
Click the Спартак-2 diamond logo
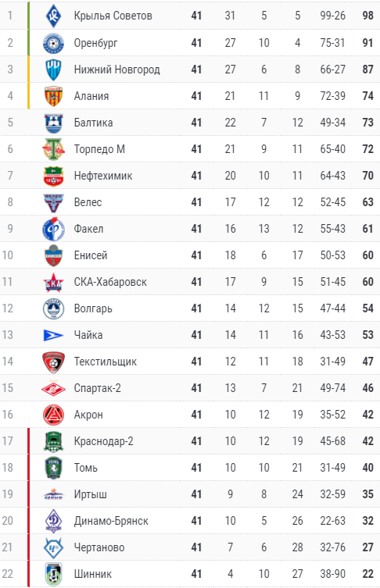tap(53, 388)
